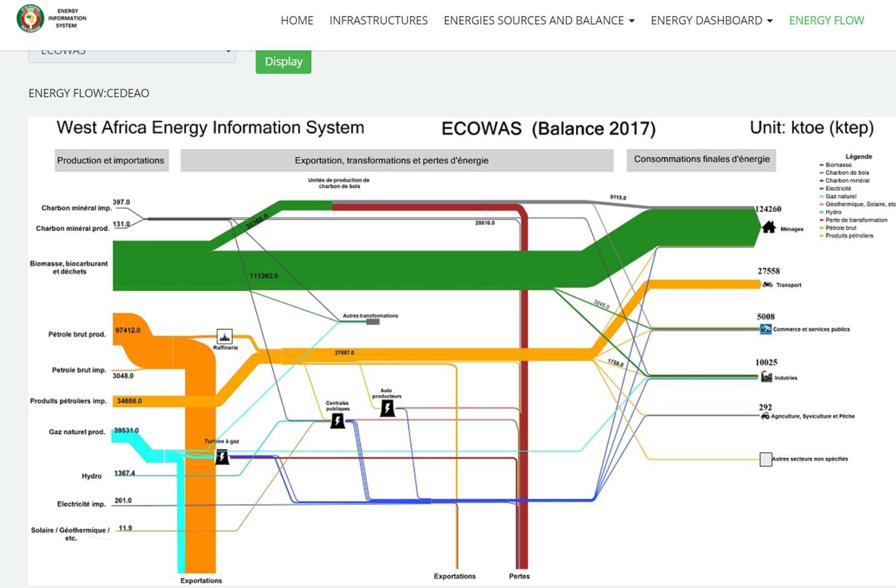Viewport: 896px width, 588px height.
Task: Click the 97412.0 crude oil value
Action: (128, 330)
